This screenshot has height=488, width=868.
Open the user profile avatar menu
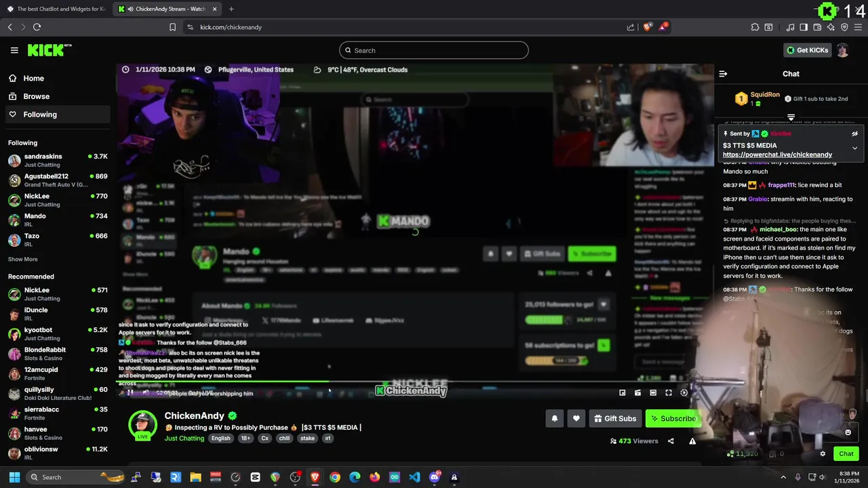[842, 50]
